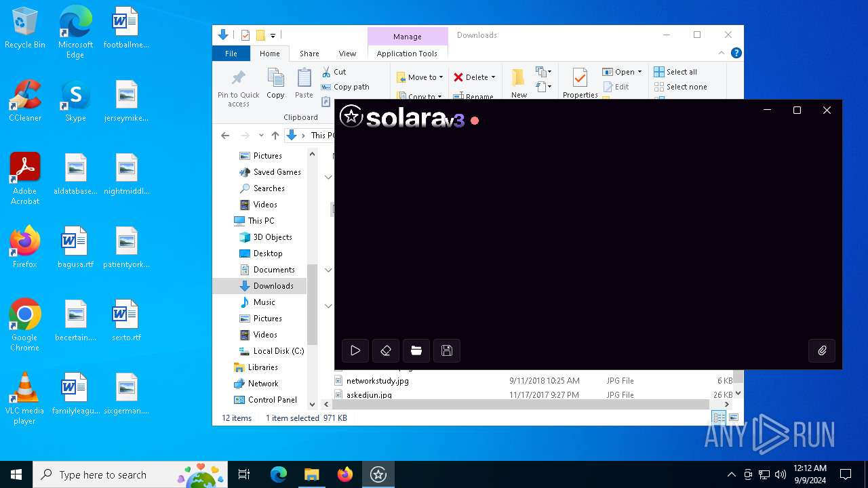
Task: Select Searches in navigation pane
Action: pyautogui.click(x=262, y=188)
